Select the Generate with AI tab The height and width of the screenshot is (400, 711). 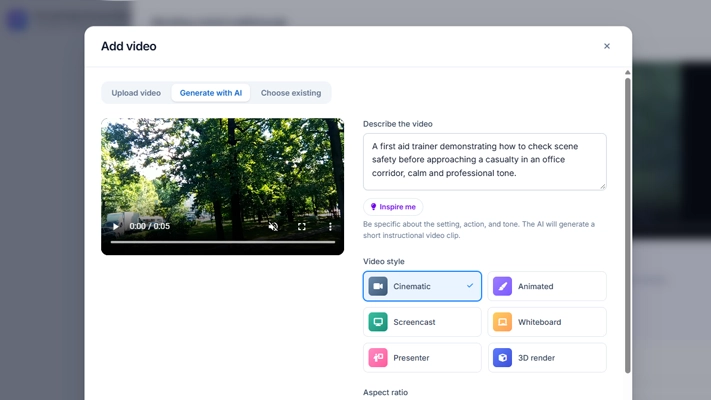211,93
